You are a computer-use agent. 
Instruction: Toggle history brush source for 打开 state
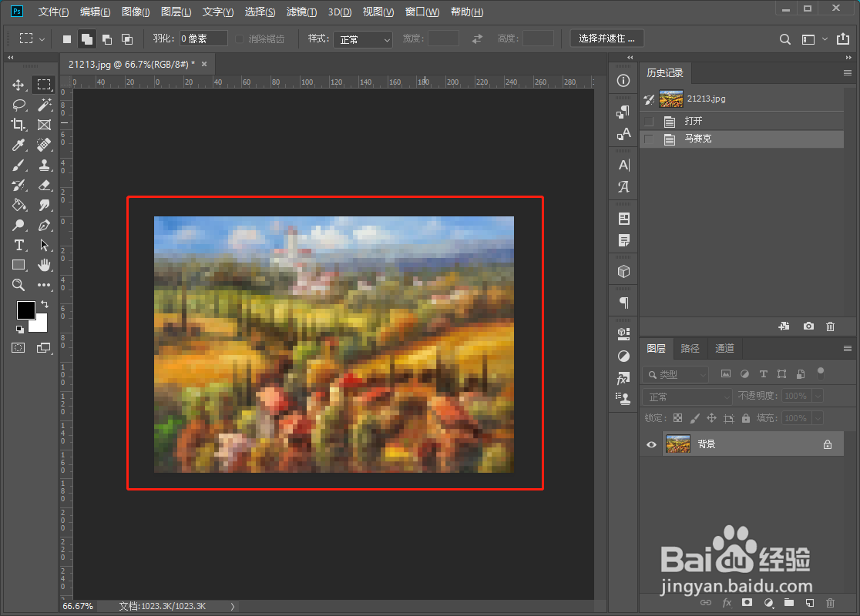point(649,121)
